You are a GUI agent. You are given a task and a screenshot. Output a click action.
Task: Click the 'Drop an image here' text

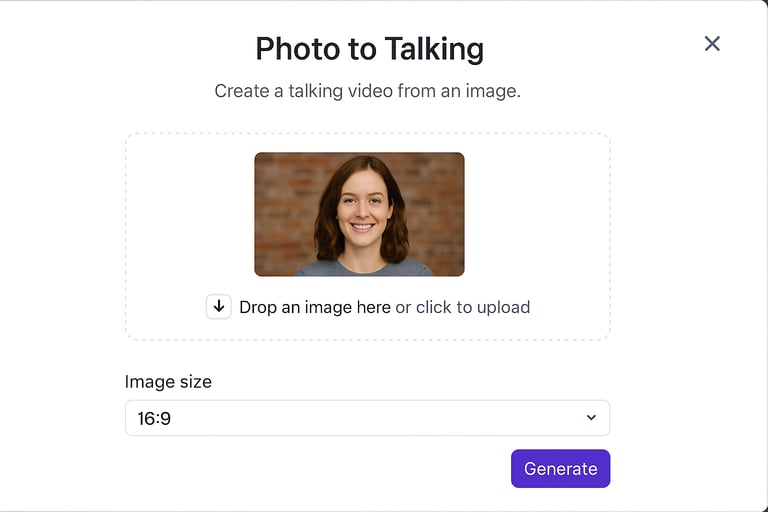[315, 307]
